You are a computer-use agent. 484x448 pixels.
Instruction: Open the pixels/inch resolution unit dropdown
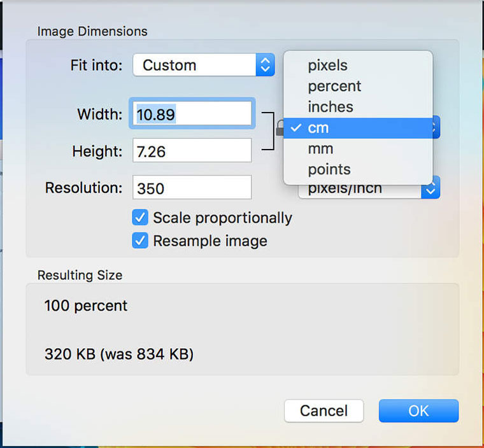point(360,189)
